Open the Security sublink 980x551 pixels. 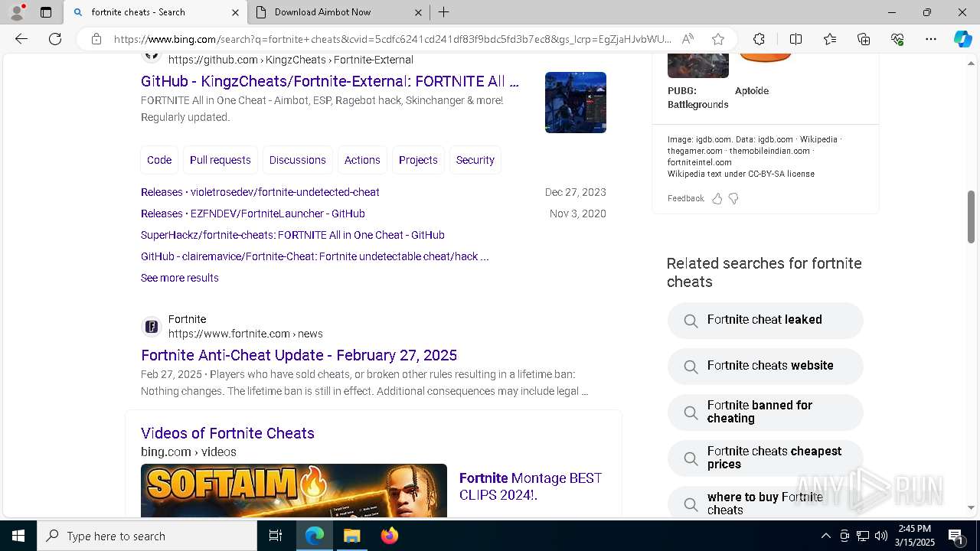tap(475, 160)
